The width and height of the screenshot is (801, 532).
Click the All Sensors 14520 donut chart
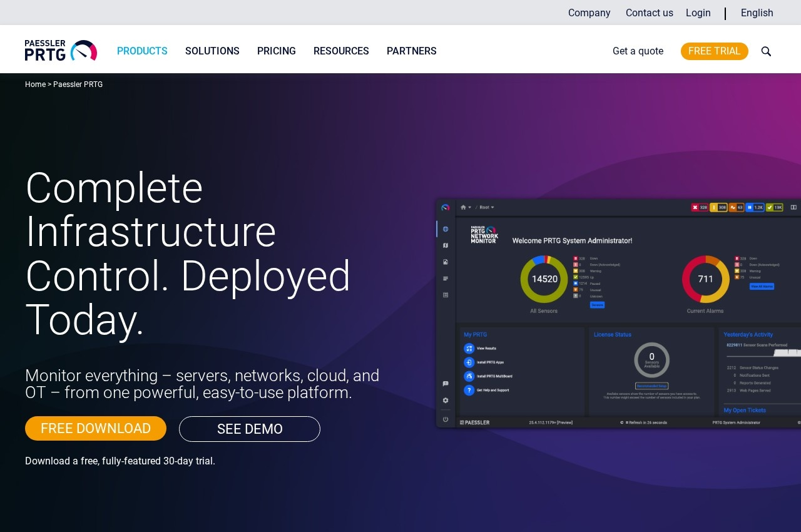pos(544,279)
